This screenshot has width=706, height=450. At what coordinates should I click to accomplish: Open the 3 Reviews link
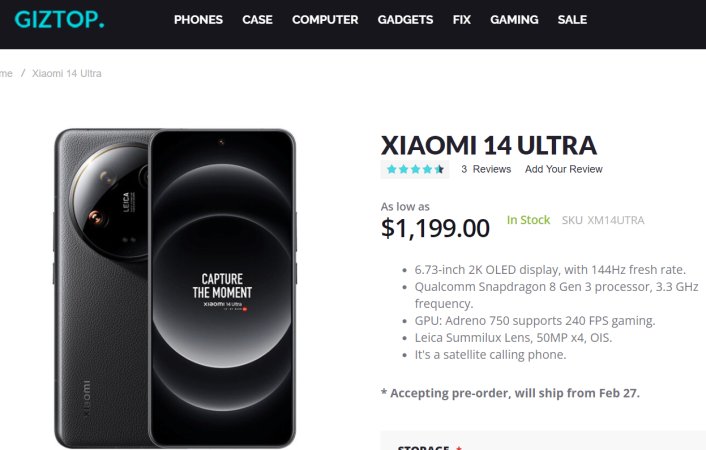click(x=486, y=169)
